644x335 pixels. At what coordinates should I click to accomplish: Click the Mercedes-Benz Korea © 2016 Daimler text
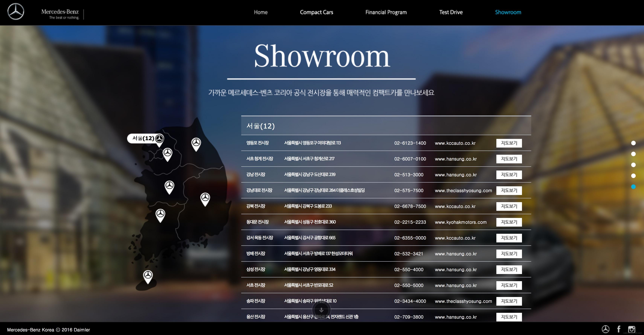pyautogui.click(x=49, y=330)
